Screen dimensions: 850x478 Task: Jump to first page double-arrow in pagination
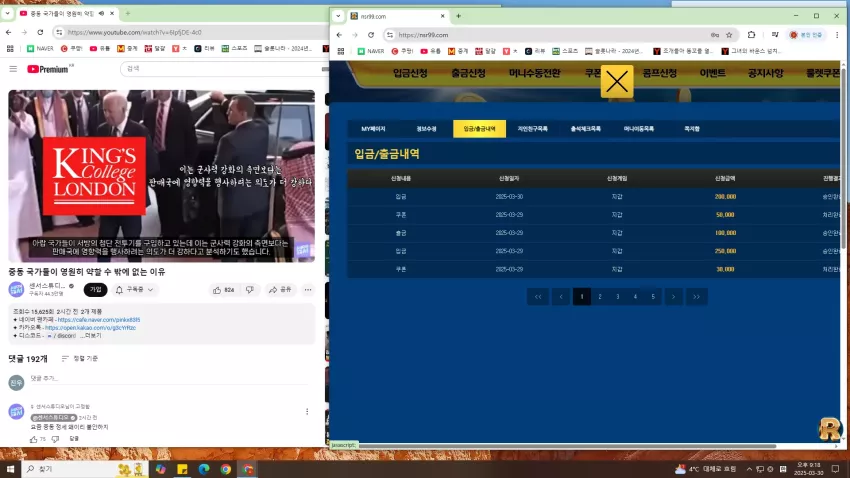pyautogui.click(x=538, y=296)
